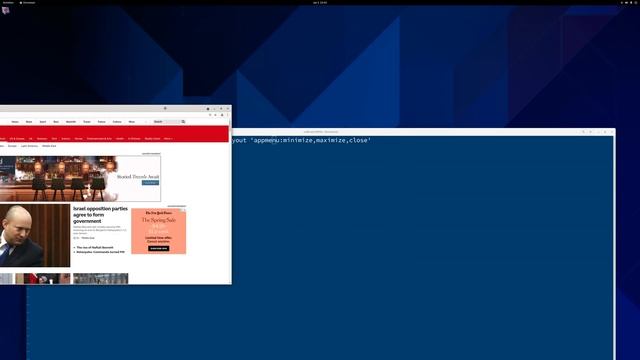Open Latin America in the World sub-navigation

pyautogui.click(x=29, y=146)
